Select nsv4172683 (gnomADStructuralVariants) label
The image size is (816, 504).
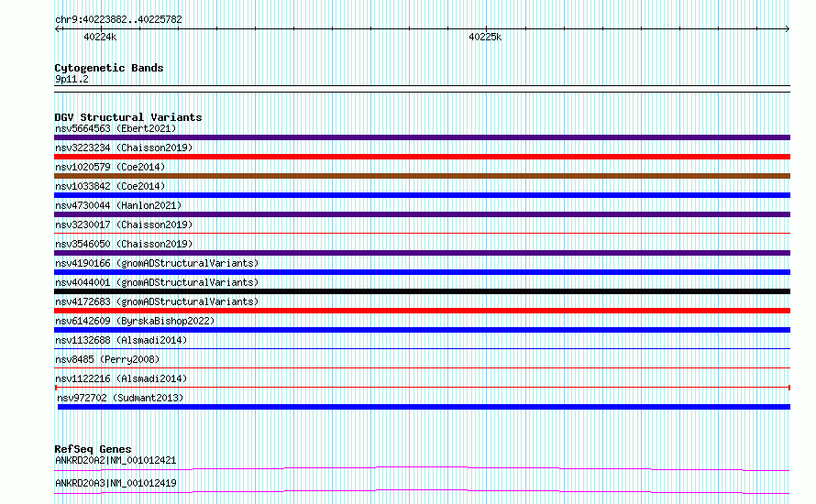pos(157,301)
